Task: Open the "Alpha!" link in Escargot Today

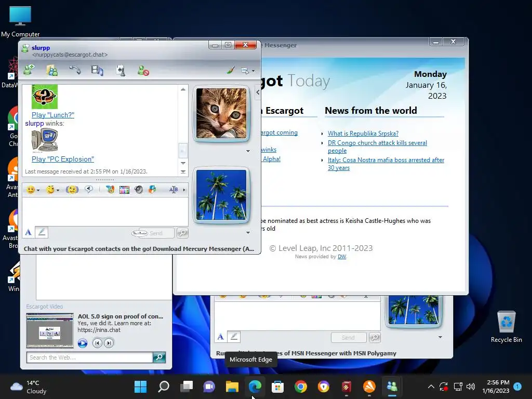Action: coord(271,159)
